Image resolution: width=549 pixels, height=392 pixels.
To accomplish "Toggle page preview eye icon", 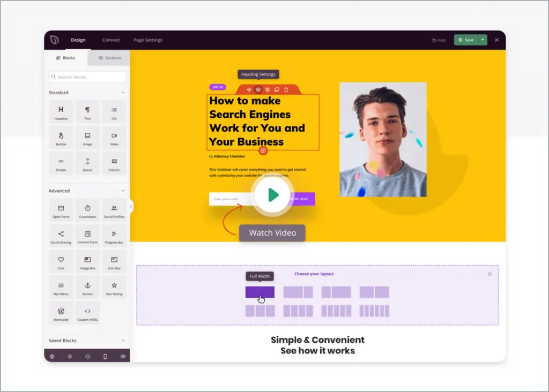I will 123,356.
